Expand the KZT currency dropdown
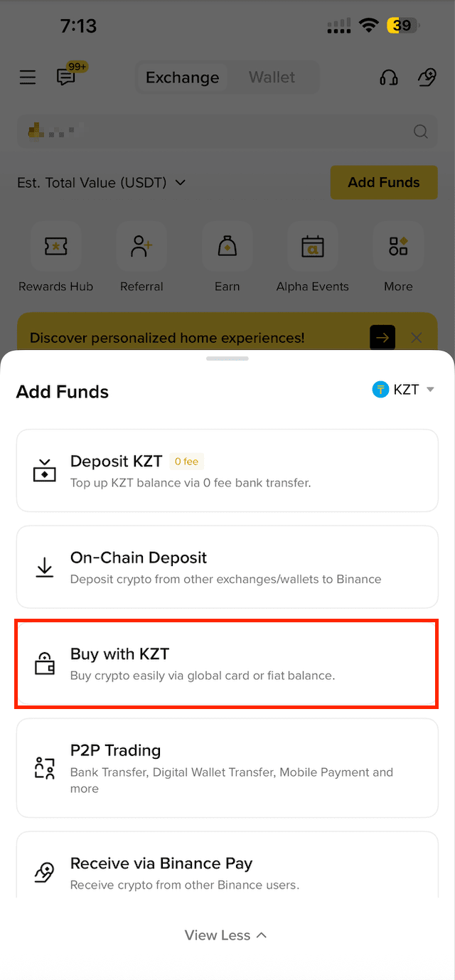 (404, 390)
